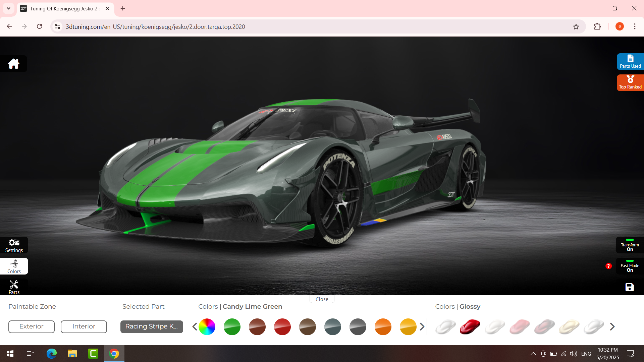Select the Tuning Of Koenigsegg Jesko tab
Viewport: 644px width, 362px height.
(x=65, y=9)
